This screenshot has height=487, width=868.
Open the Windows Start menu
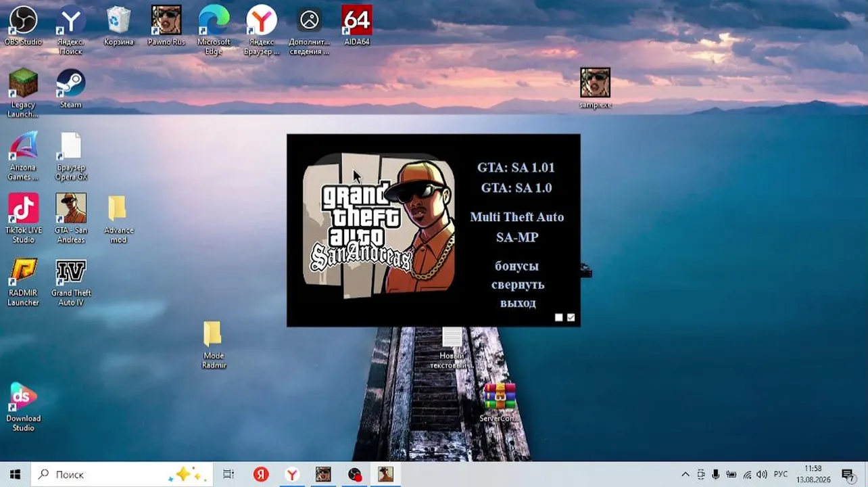[x=15, y=475]
